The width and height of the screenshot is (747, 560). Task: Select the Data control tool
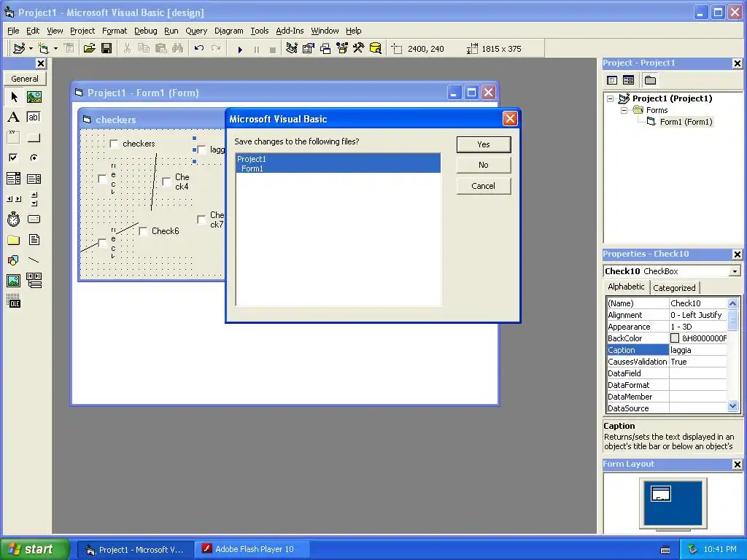[x=34, y=281]
